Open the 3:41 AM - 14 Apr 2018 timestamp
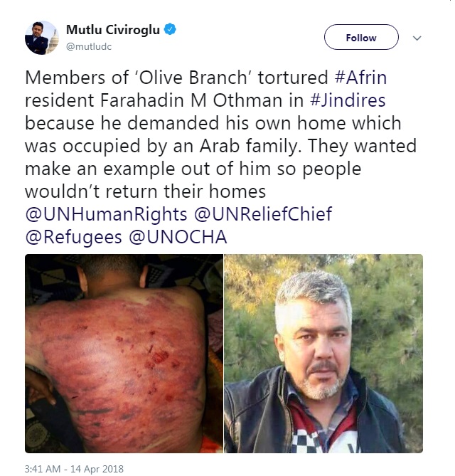 pyautogui.click(x=74, y=469)
